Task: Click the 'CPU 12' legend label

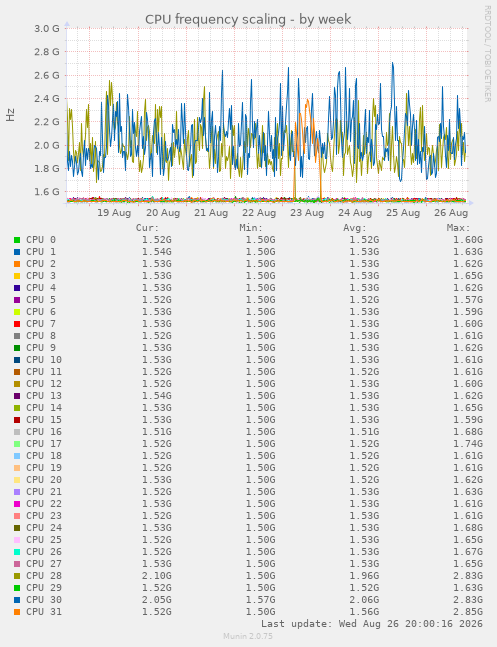Action: (x=44, y=384)
